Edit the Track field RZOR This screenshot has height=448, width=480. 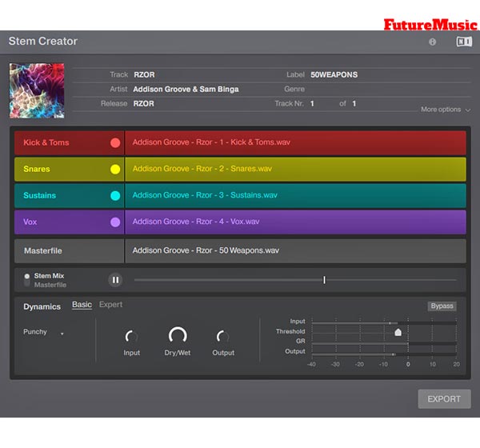pyautogui.click(x=144, y=74)
